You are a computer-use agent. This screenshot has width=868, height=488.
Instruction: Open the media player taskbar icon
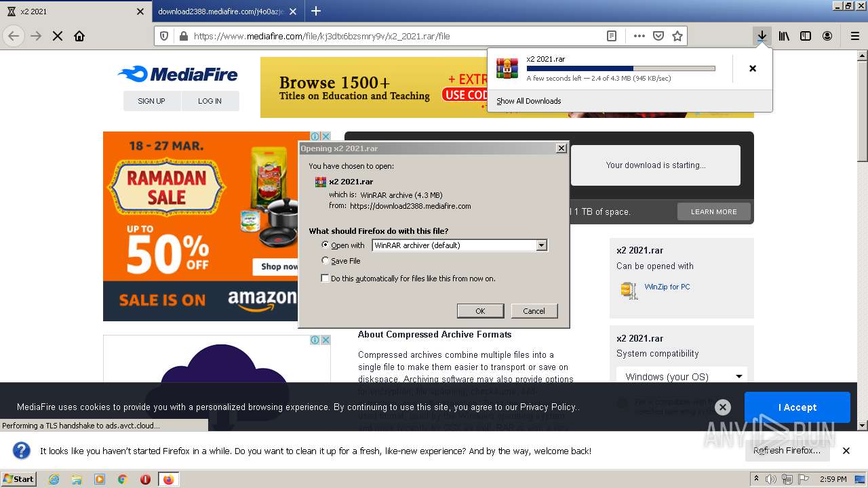(100, 479)
